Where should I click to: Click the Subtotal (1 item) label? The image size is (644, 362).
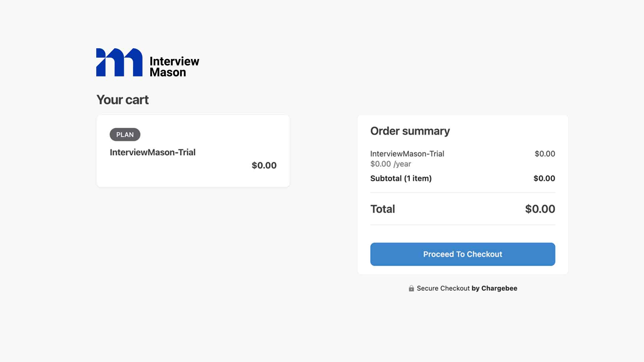pos(401,178)
